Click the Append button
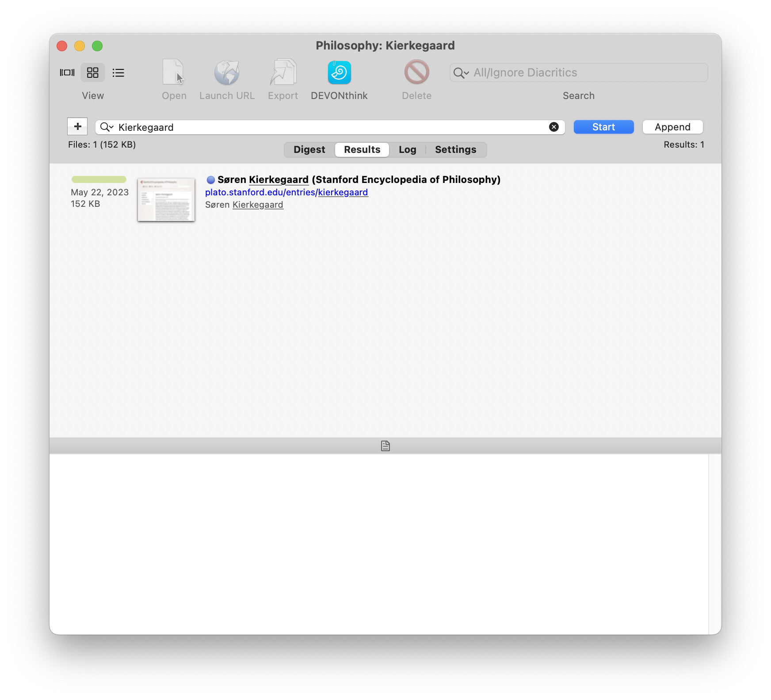This screenshot has height=700, width=771. point(672,127)
